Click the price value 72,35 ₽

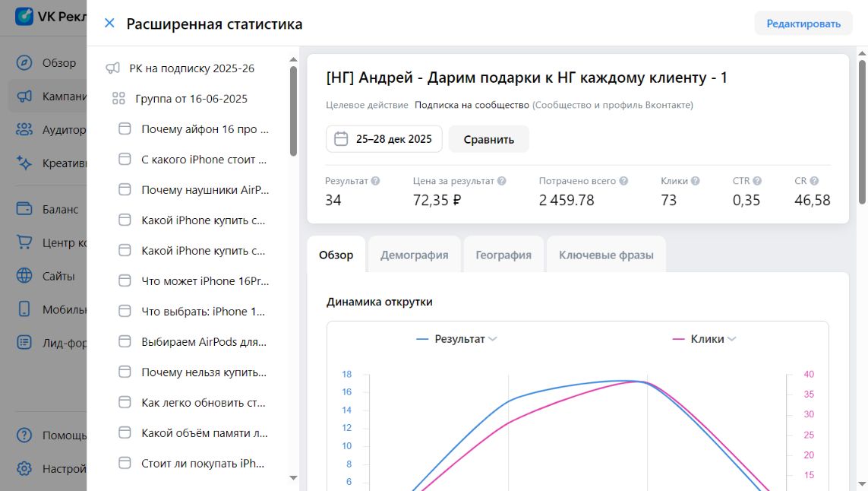point(437,200)
